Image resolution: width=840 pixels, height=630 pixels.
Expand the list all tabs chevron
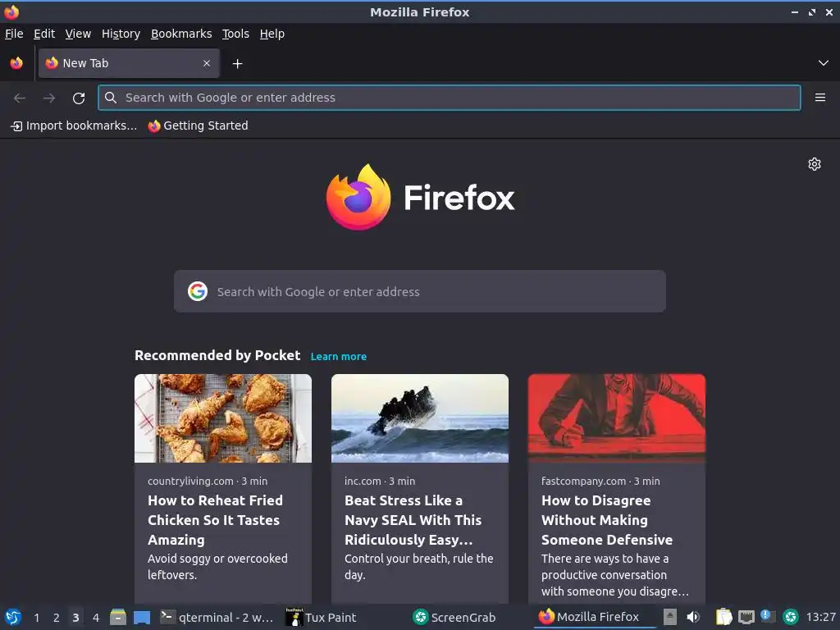point(823,63)
